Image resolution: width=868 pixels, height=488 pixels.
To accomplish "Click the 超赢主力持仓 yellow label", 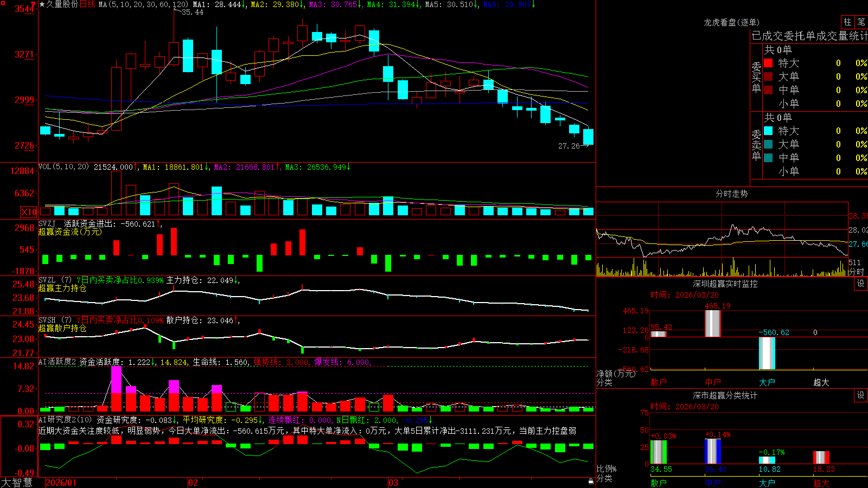I will [x=62, y=288].
